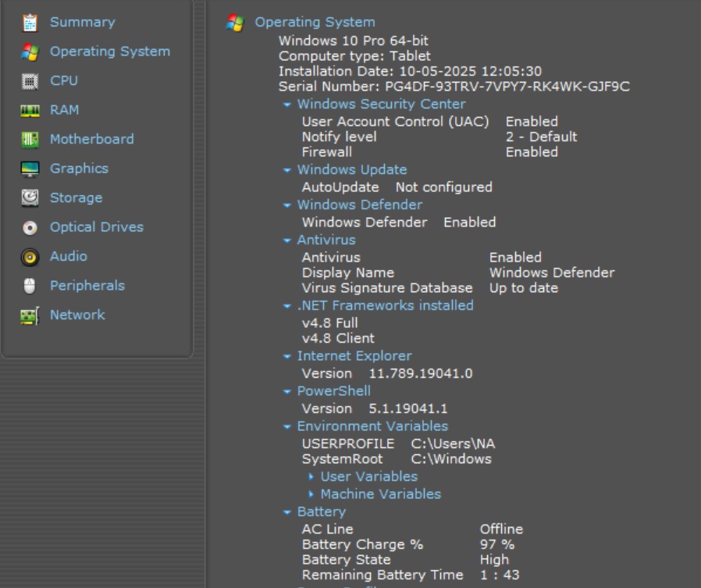Click the Motherboard icon in sidebar
Viewport: 701px width, 588px height.
(x=30, y=140)
